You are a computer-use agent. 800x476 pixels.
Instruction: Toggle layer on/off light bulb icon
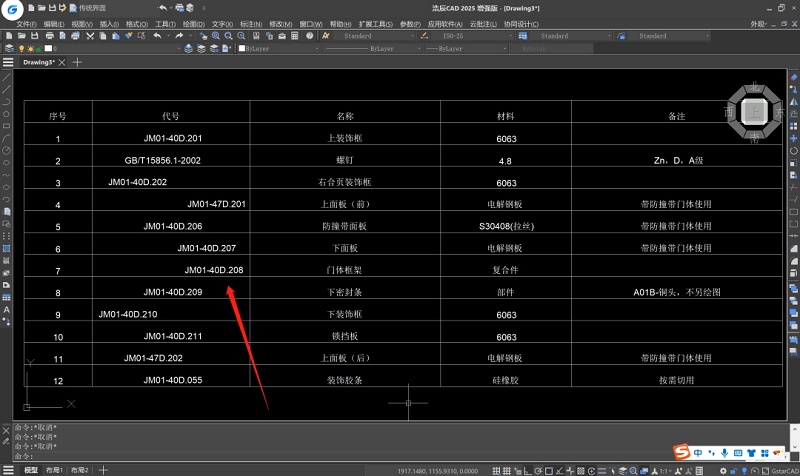pyautogui.click(x=21, y=48)
